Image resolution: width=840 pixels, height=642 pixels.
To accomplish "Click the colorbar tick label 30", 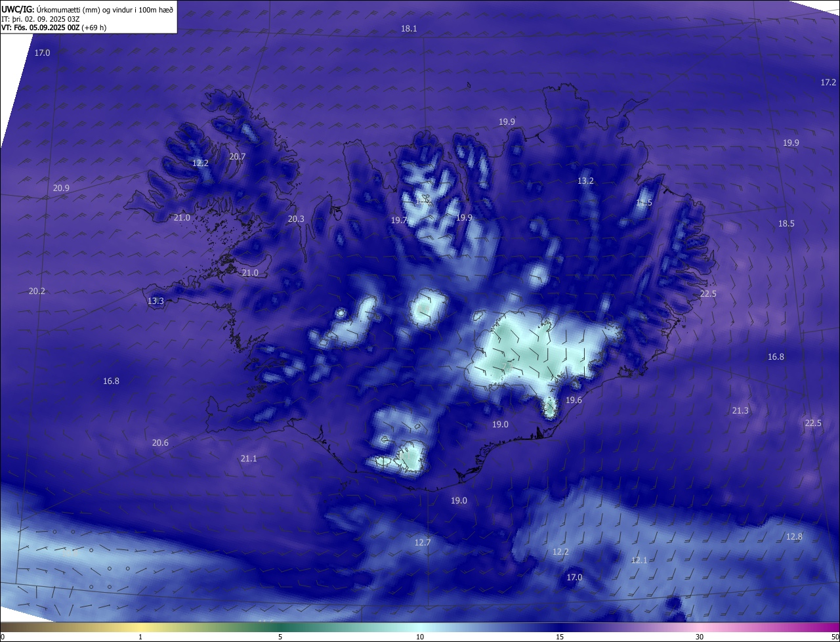I will pos(700,637).
